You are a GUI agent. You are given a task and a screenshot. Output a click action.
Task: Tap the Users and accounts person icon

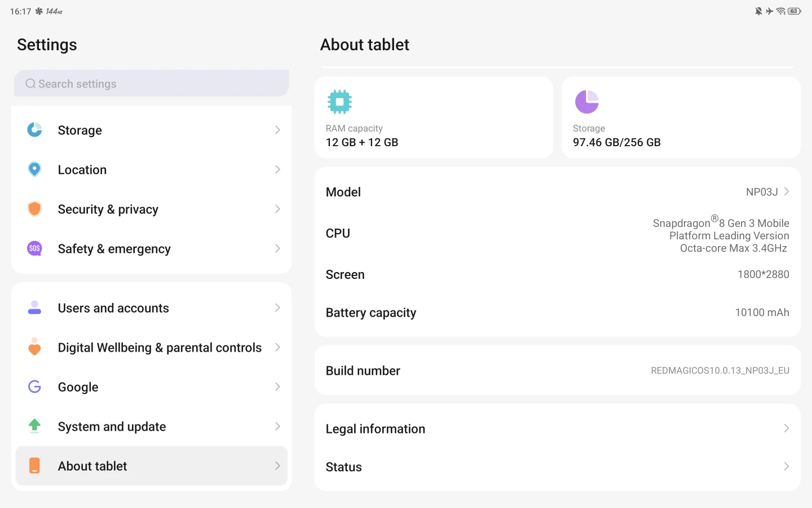tap(34, 308)
